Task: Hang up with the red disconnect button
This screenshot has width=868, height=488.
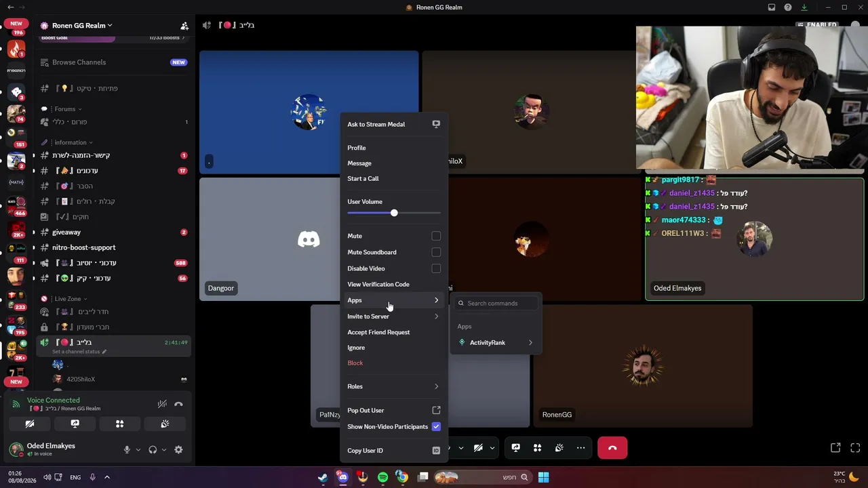Action: coord(612,448)
